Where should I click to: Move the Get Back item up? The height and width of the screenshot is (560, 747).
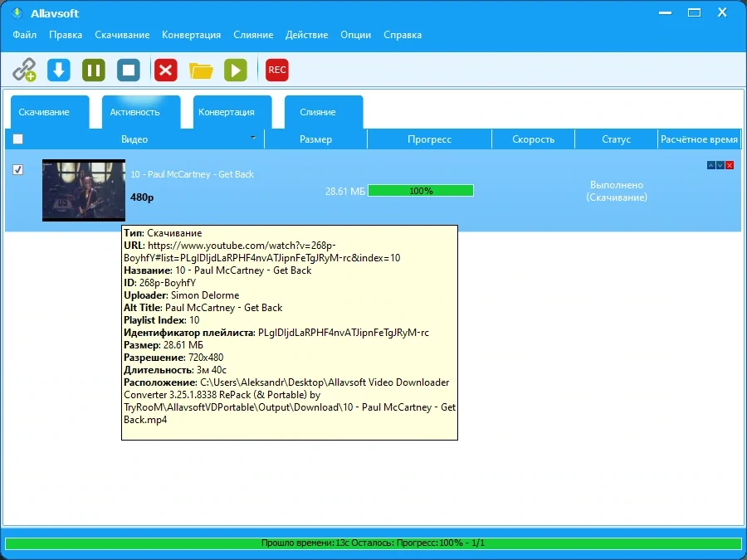pos(710,165)
